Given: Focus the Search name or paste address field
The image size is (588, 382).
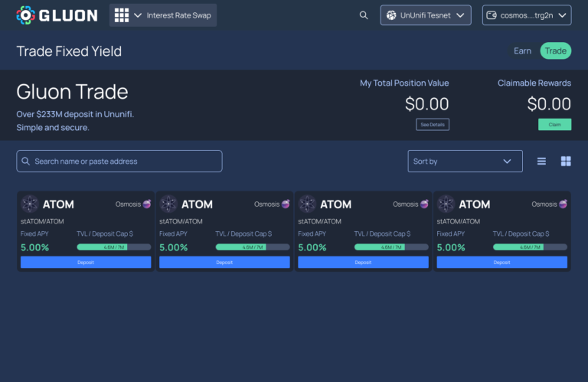Looking at the screenshot, I should [119, 162].
